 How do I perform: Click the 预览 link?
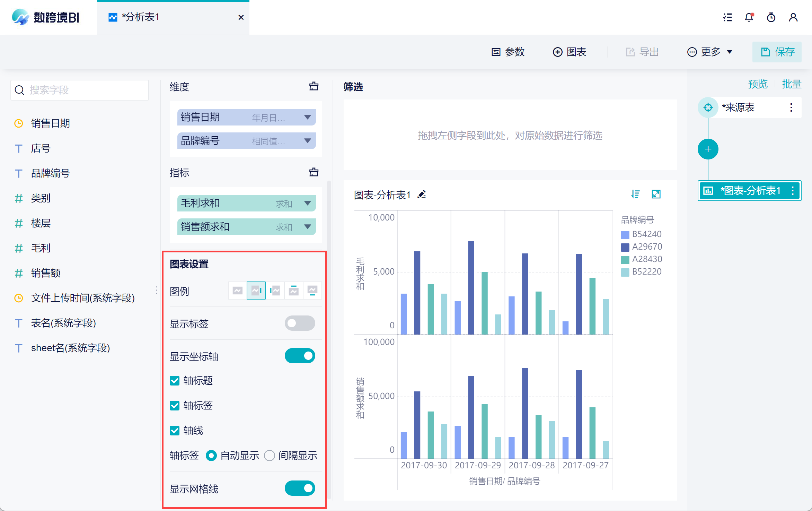758,84
